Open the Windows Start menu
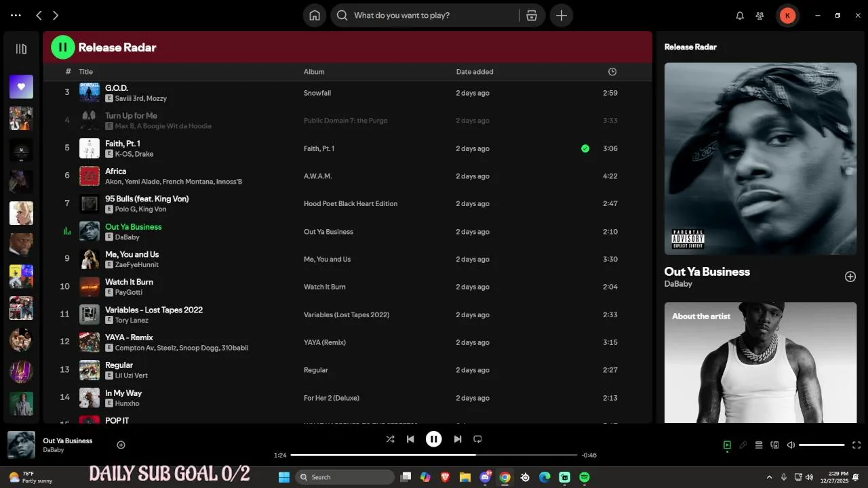This screenshot has width=868, height=488. click(x=284, y=477)
